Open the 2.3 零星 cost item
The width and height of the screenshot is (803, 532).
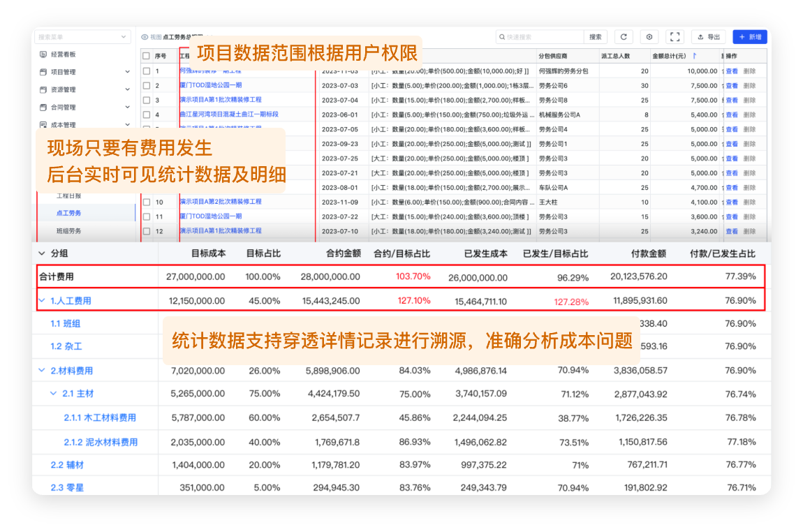click(x=67, y=487)
